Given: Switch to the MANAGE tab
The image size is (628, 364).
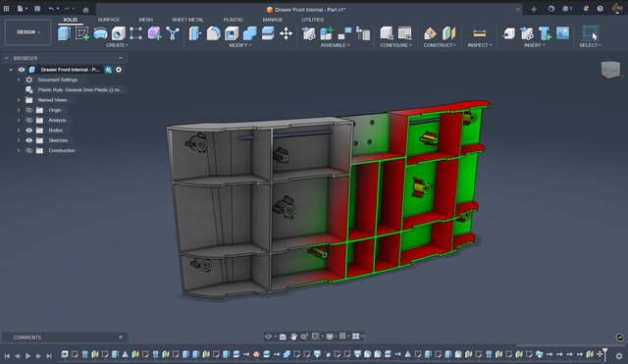Looking at the screenshot, I should pyautogui.click(x=273, y=20).
